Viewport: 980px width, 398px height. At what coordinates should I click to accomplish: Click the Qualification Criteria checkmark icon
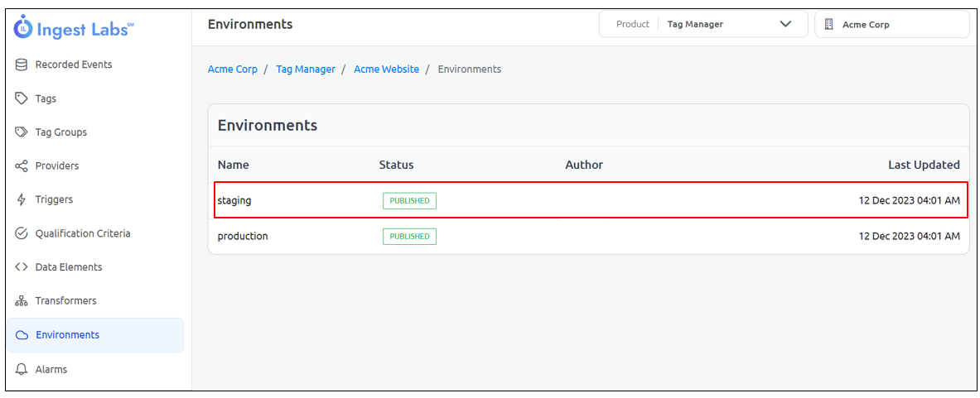click(22, 233)
